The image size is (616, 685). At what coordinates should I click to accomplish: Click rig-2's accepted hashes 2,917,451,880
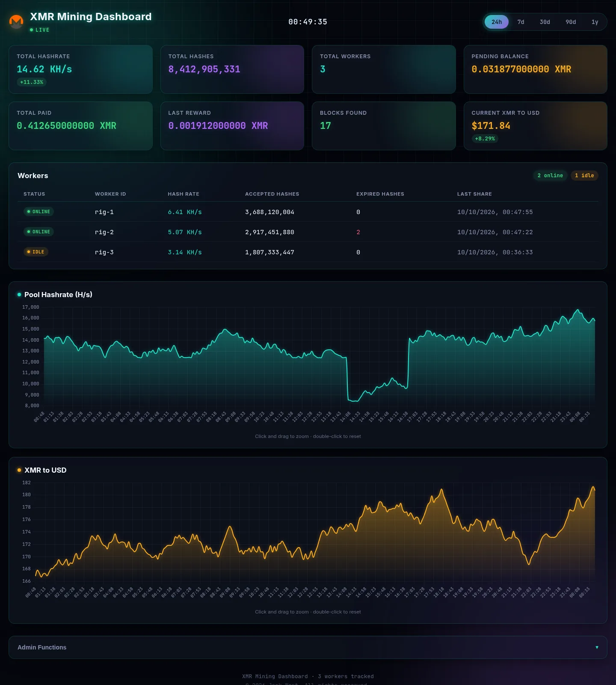pyautogui.click(x=269, y=232)
